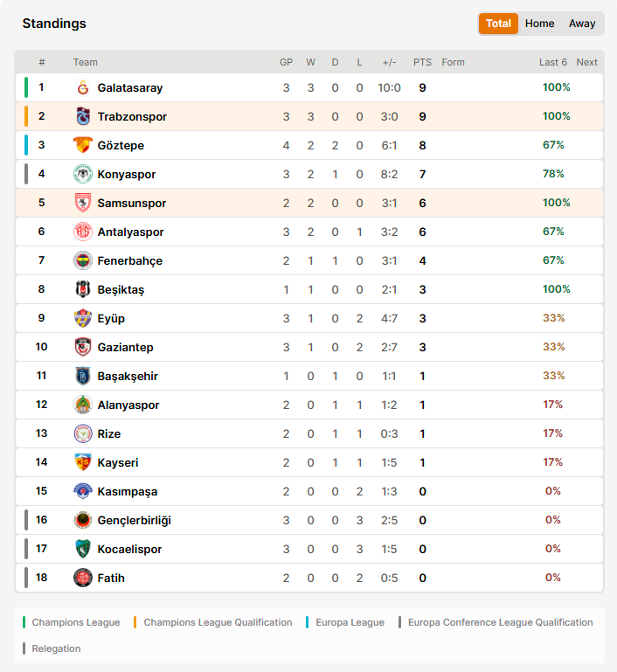Viewport: 617px width, 672px height.
Task: Click Galatasaray's 100% last 6 value
Action: coord(556,87)
